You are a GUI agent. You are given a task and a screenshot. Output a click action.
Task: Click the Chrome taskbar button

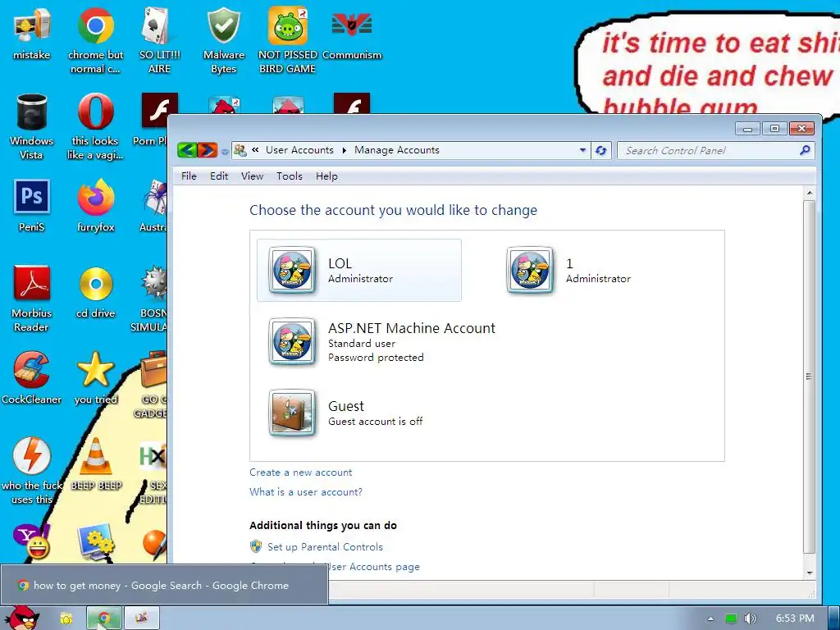[104, 619]
